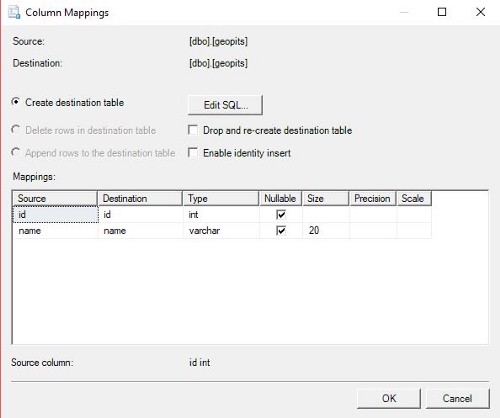Select Delete rows in destination table option
The height and width of the screenshot is (418, 500).
coord(16,130)
